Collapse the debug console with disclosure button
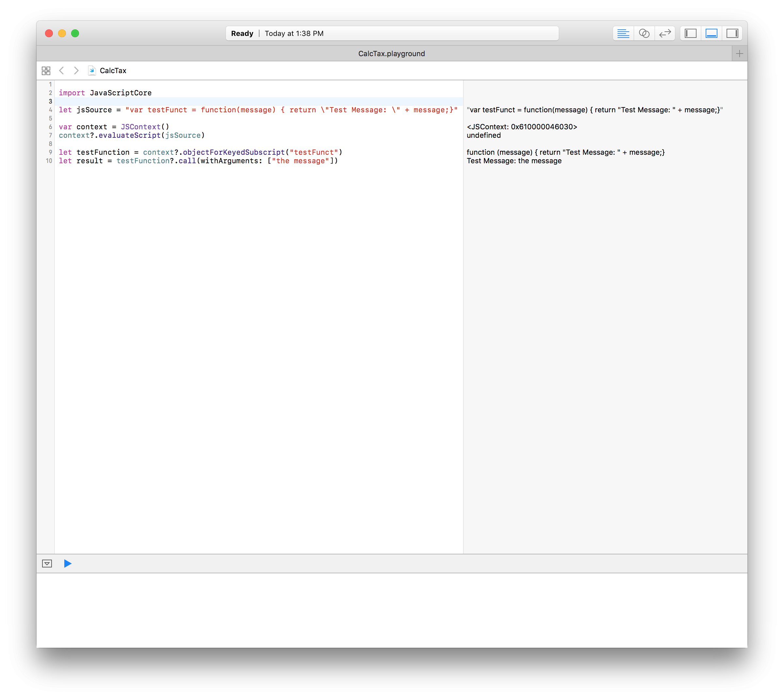784x700 pixels. click(47, 564)
